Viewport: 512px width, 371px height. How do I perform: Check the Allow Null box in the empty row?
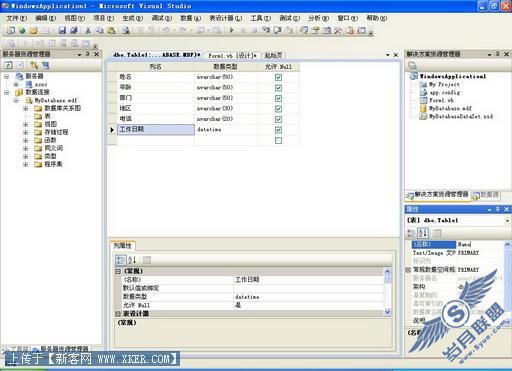tap(278, 140)
